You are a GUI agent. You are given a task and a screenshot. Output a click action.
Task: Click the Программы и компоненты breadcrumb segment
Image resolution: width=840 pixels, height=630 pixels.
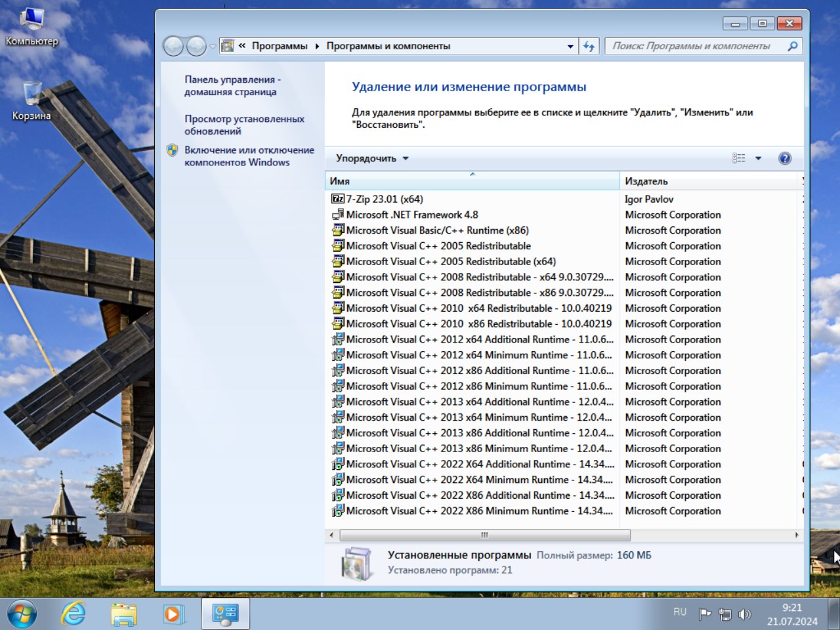coord(388,46)
